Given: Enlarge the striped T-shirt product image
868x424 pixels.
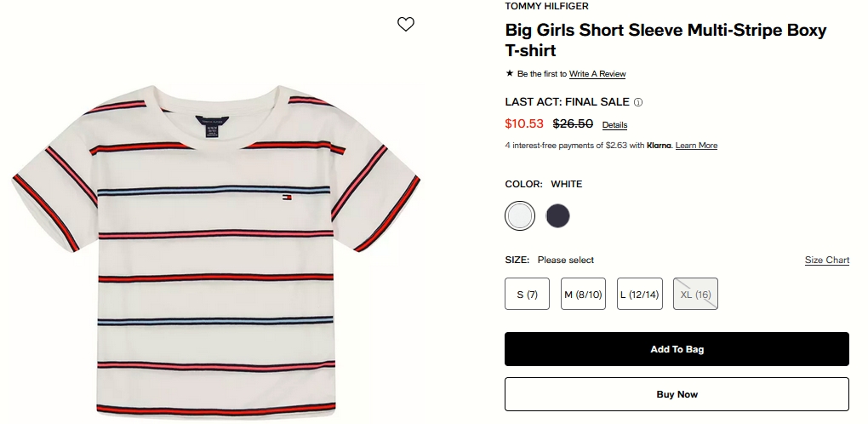Looking at the screenshot, I should coord(216,247).
